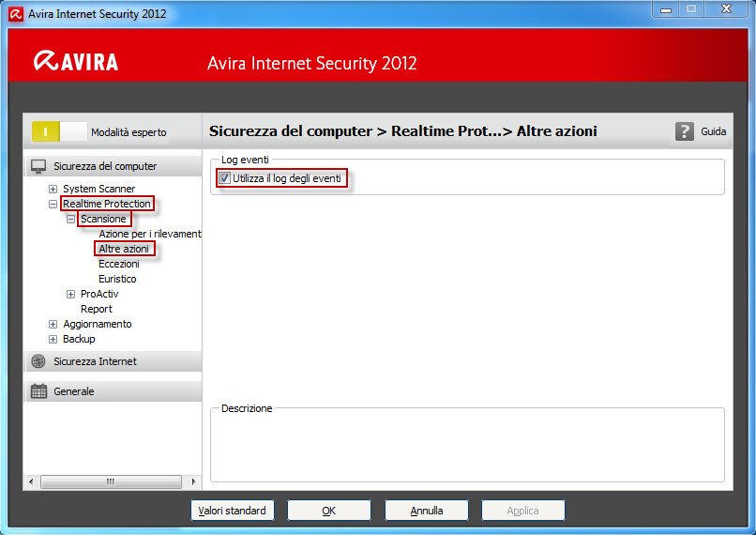The image size is (756, 535).
Task: Open the Sicurezza del computer section
Action: pos(113,166)
